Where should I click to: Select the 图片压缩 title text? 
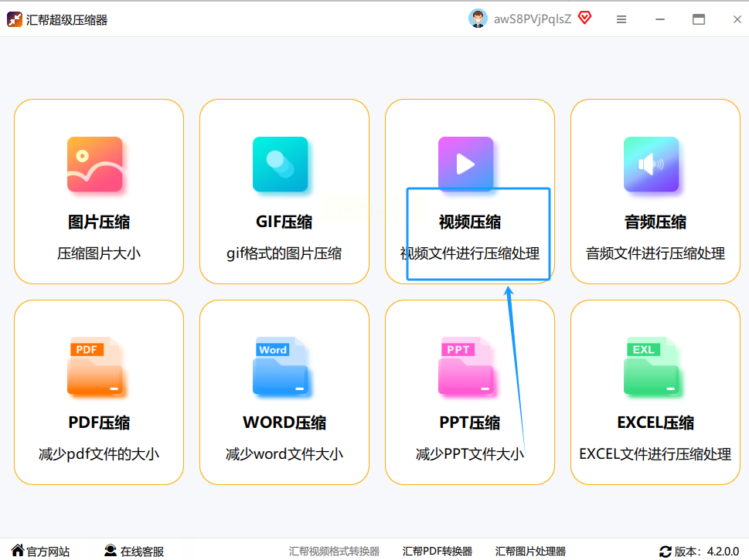pos(99,222)
